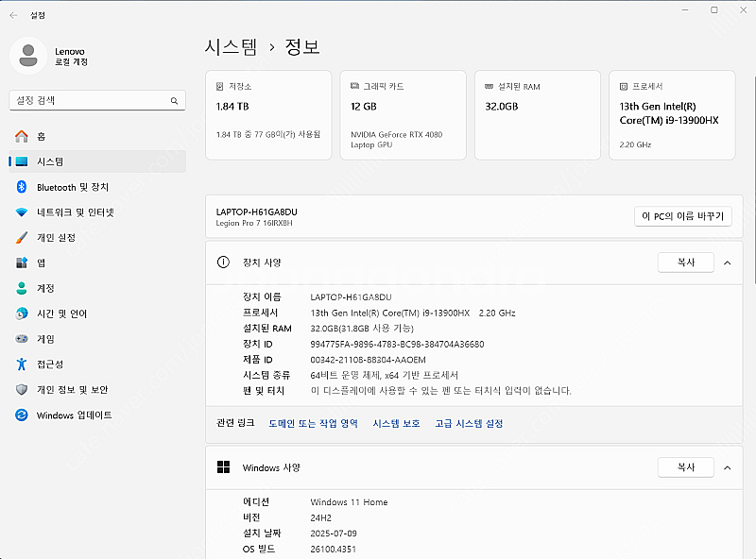Click the accessibility figure icon

click(x=22, y=364)
